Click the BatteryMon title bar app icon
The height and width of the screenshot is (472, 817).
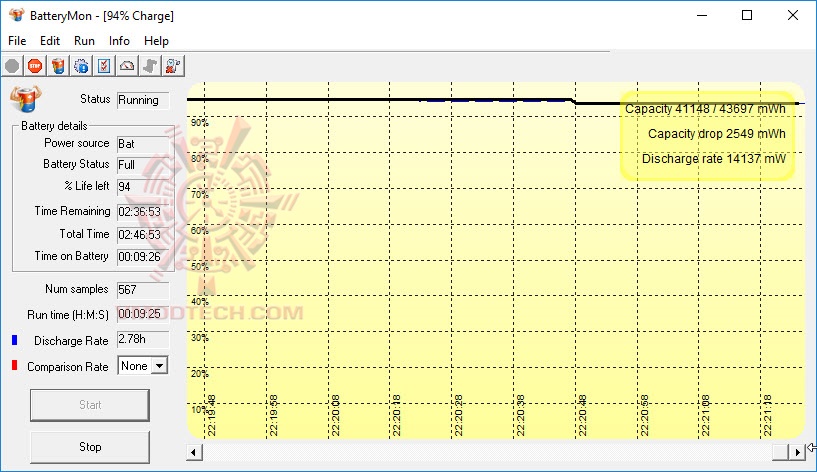click(17, 15)
